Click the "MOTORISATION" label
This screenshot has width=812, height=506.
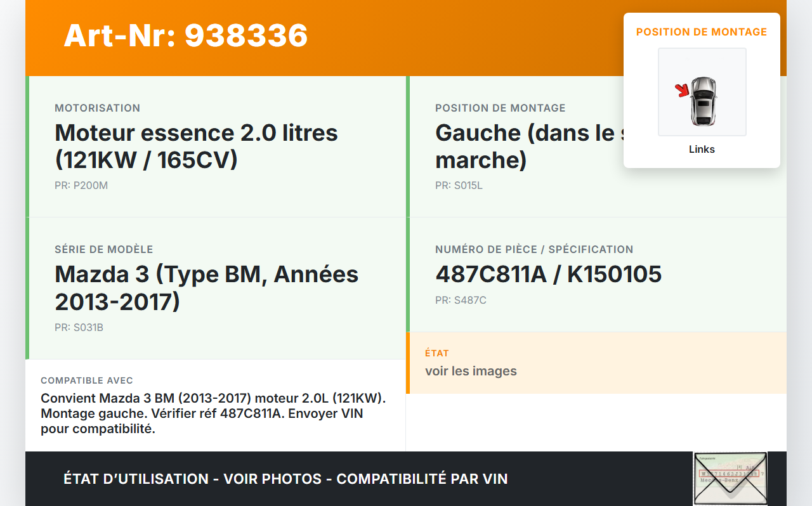click(98, 108)
